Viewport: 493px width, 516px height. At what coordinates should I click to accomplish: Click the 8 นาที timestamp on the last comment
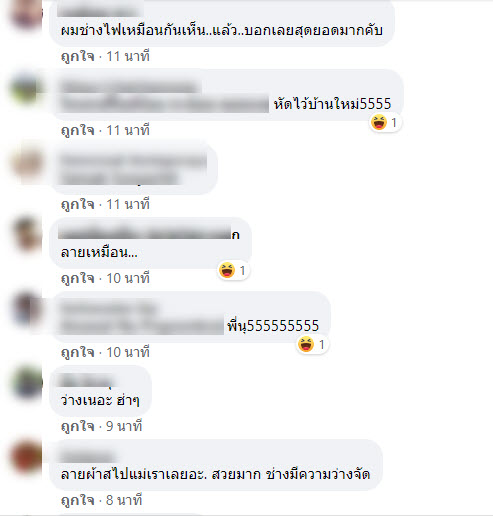pos(124,500)
